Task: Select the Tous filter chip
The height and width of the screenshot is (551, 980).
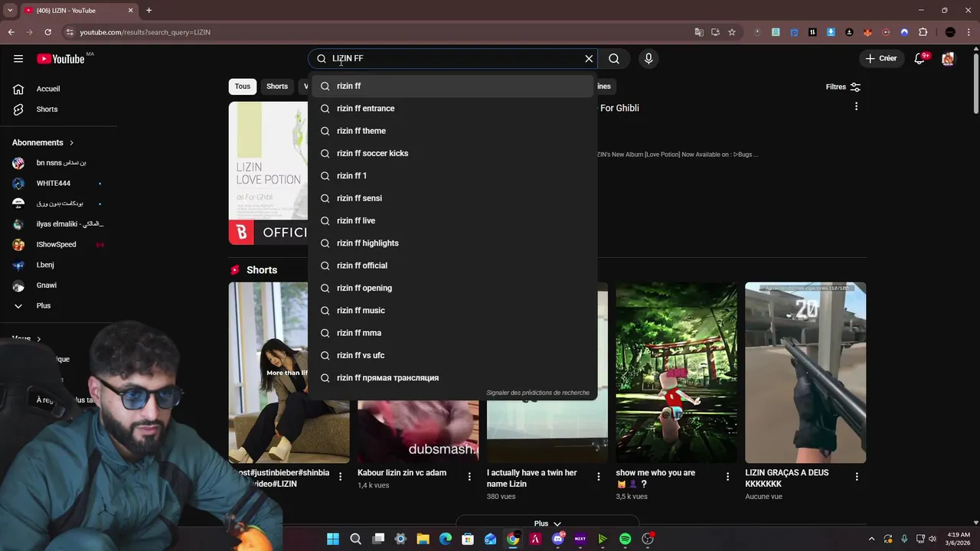Action: (x=243, y=86)
